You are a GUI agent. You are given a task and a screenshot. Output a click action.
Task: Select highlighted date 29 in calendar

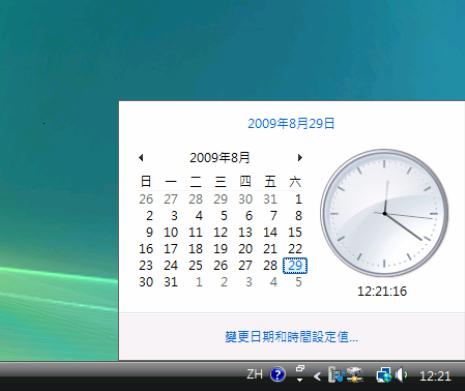[295, 265]
